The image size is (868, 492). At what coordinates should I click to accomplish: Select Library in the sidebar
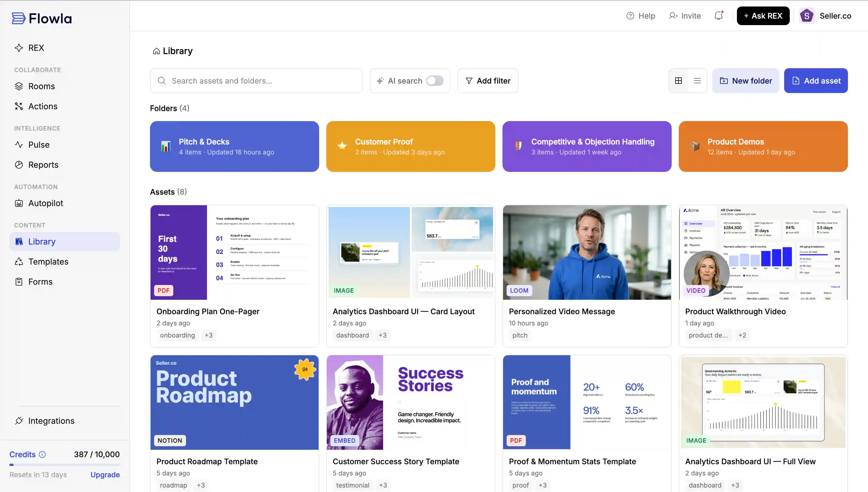[64, 242]
